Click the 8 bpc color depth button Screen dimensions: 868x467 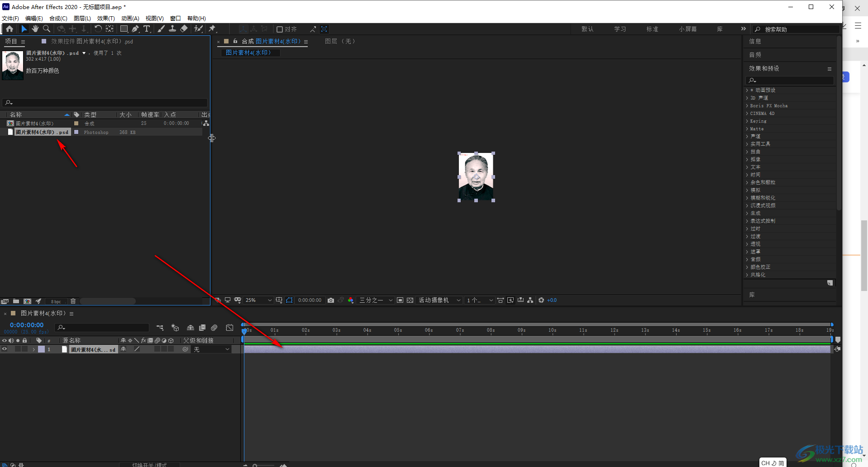coord(56,302)
